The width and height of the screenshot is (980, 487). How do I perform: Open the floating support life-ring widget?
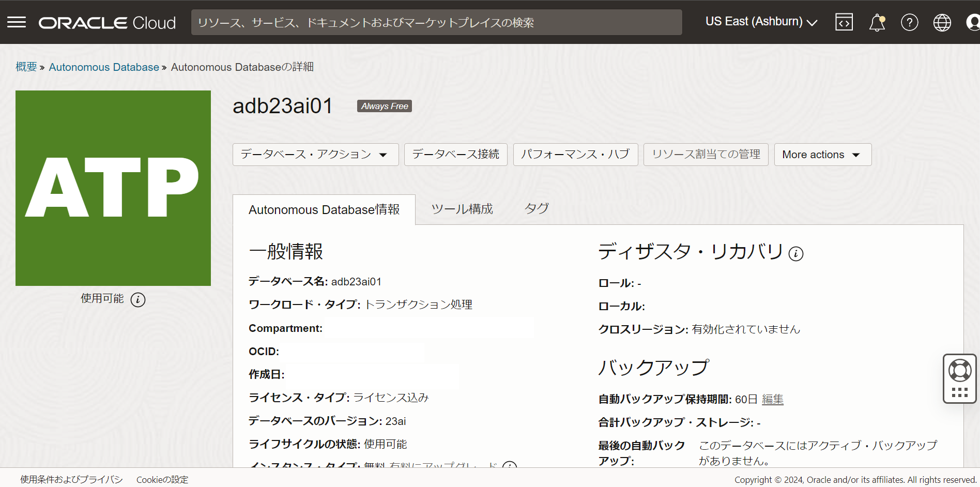tap(960, 370)
